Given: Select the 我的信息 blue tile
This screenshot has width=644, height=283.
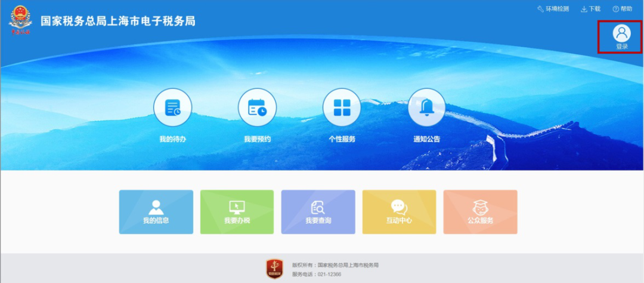Looking at the screenshot, I should pos(156,212).
